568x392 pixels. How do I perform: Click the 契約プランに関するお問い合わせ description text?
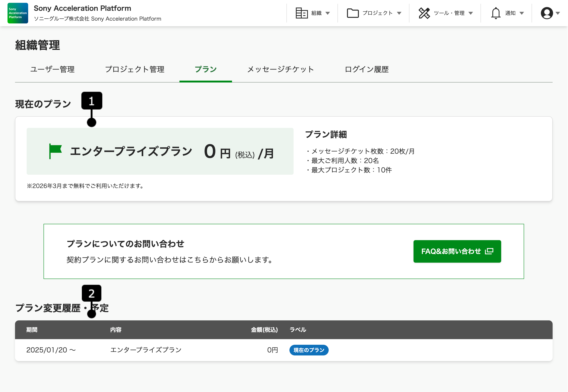click(170, 260)
